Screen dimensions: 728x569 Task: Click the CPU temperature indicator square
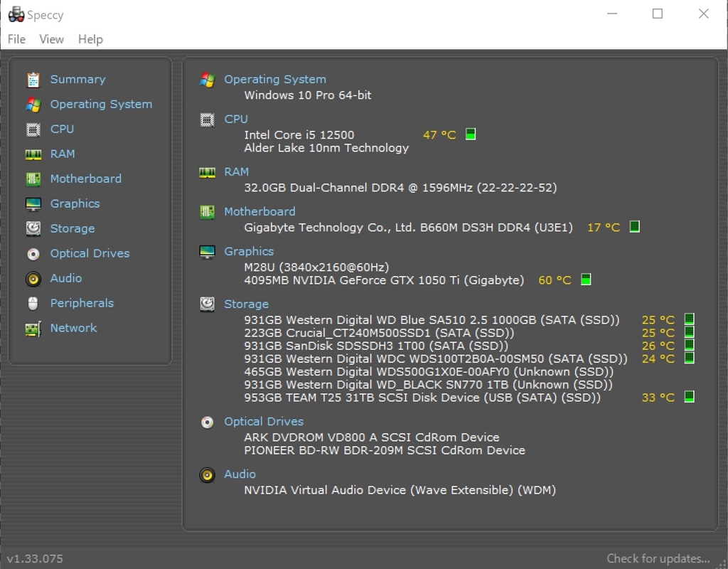pyautogui.click(x=470, y=134)
